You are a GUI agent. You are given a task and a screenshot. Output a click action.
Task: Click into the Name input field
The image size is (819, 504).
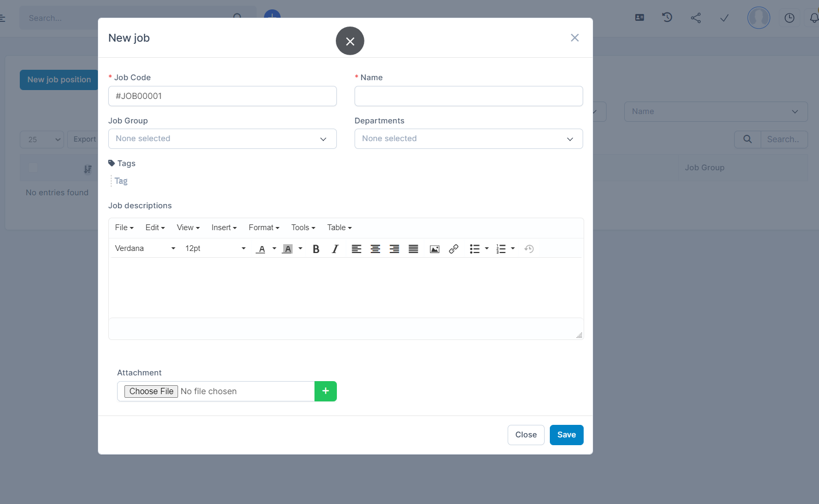click(x=468, y=96)
